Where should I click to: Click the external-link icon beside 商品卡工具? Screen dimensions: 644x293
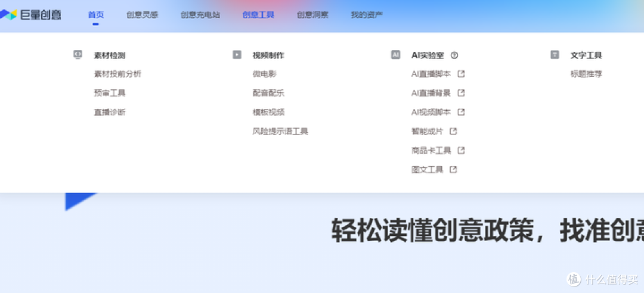tap(461, 150)
